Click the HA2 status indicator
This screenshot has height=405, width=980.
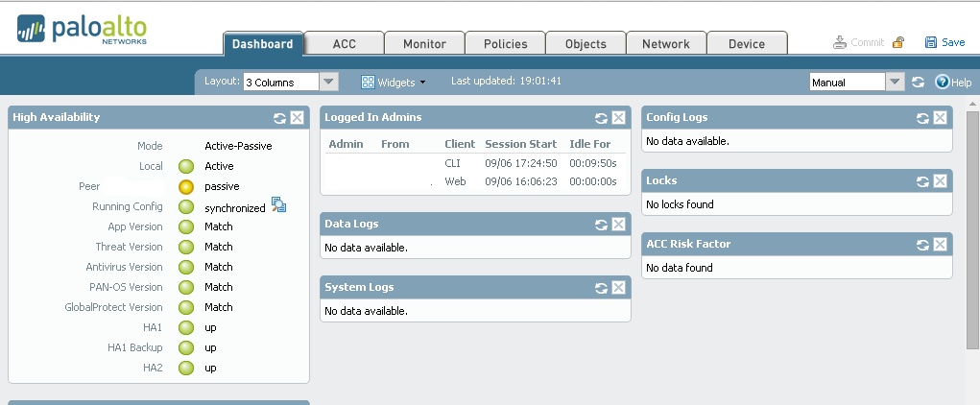tap(186, 368)
